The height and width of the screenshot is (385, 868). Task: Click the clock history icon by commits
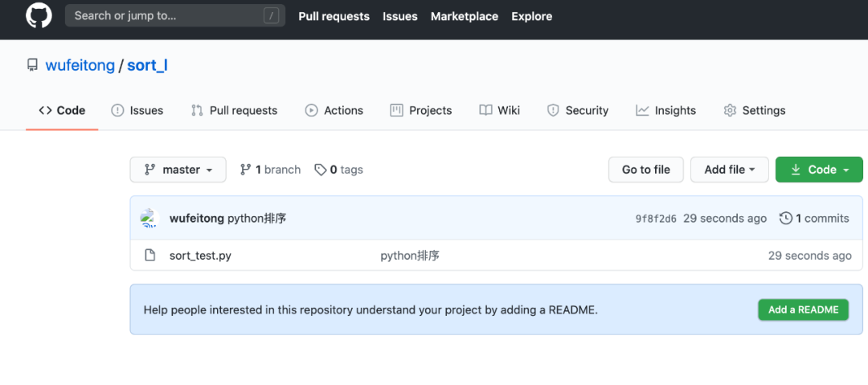click(x=784, y=219)
